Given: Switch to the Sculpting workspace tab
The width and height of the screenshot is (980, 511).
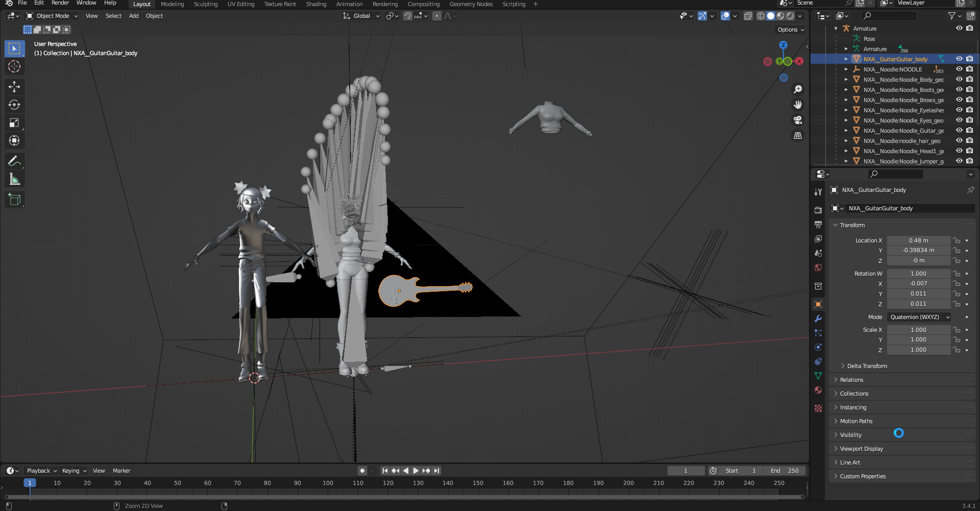Looking at the screenshot, I should [205, 4].
